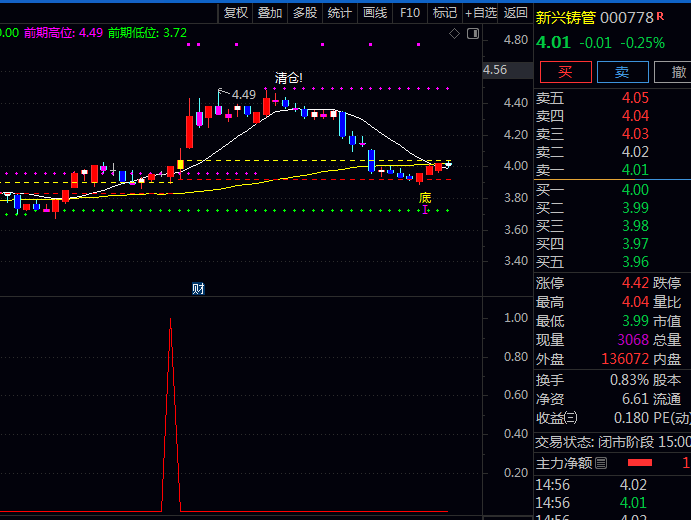Click the 14:56 trade at 4.02
This screenshot has height=520, width=691.
613,485
